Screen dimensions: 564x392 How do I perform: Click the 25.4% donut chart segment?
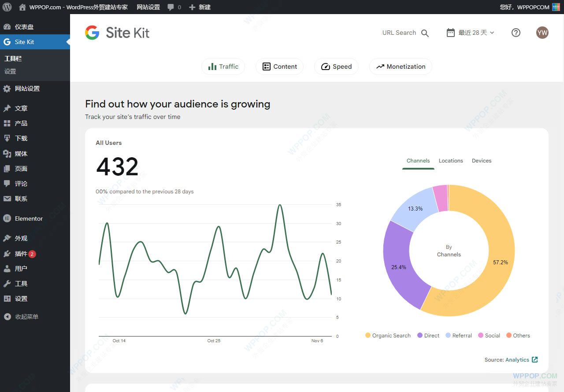(399, 267)
